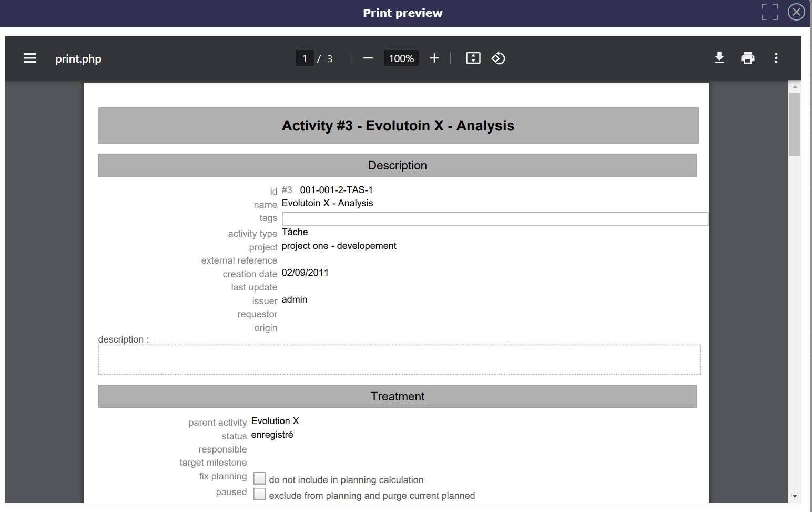Click the zoom out minus icon
The image size is (812, 512).
[368, 58]
